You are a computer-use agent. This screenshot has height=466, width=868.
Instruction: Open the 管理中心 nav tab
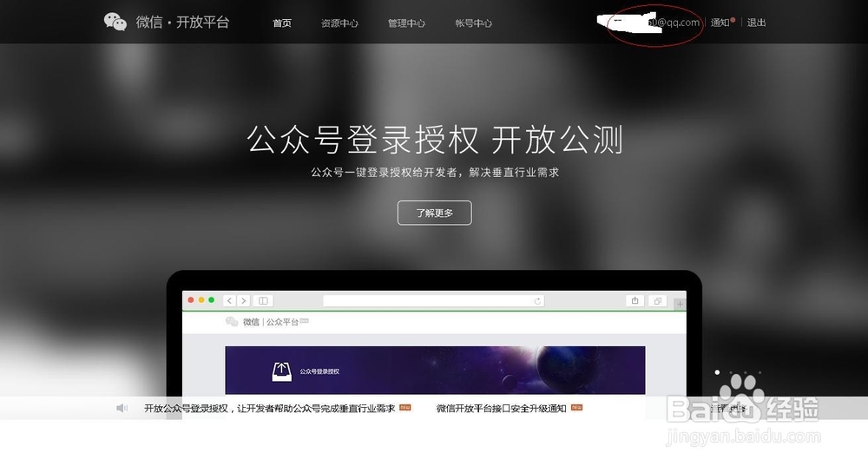(406, 23)
